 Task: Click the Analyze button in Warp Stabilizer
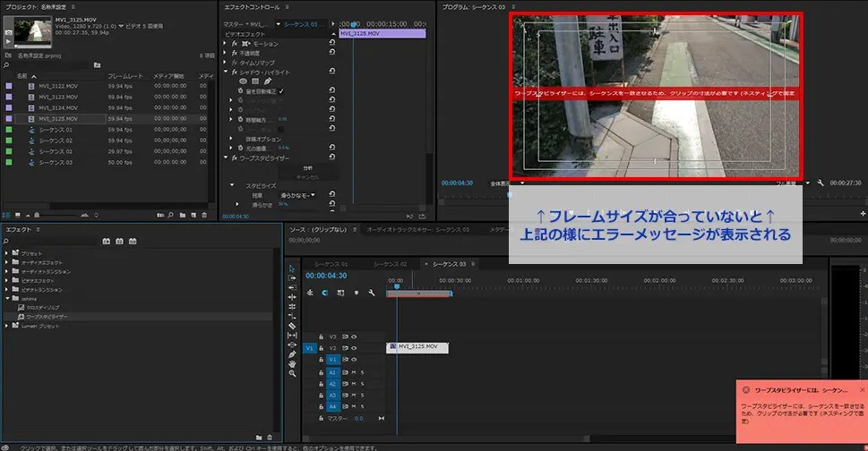(x=308, y=168)
